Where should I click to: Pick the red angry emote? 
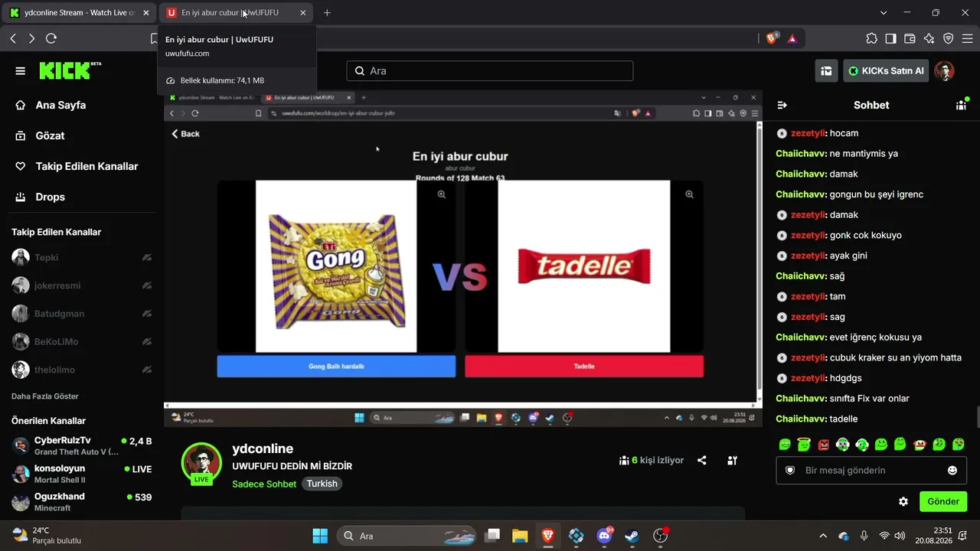[823, 445]
